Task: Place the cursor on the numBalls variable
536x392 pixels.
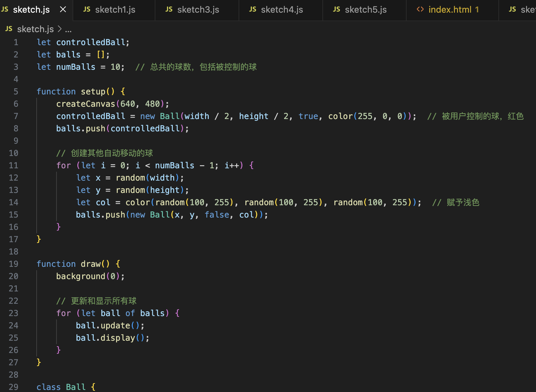Action: click(x=76, y=67)
